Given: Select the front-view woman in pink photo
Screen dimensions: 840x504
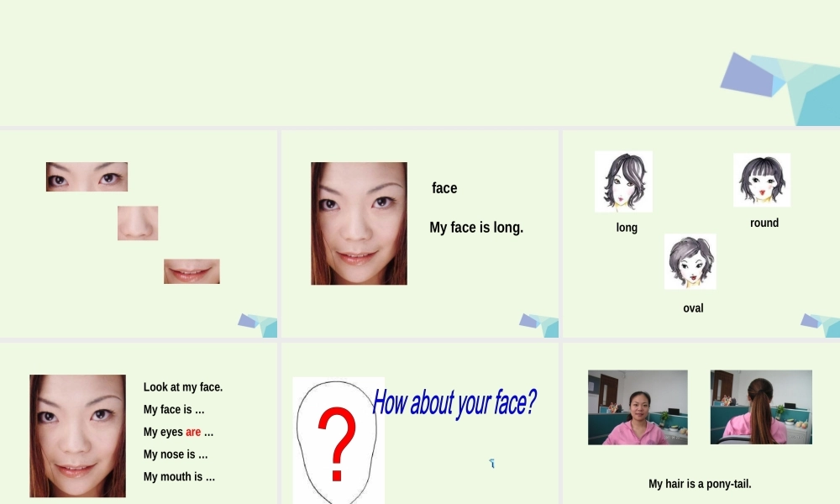Looking at the screenshot, I should pos(638,407).
